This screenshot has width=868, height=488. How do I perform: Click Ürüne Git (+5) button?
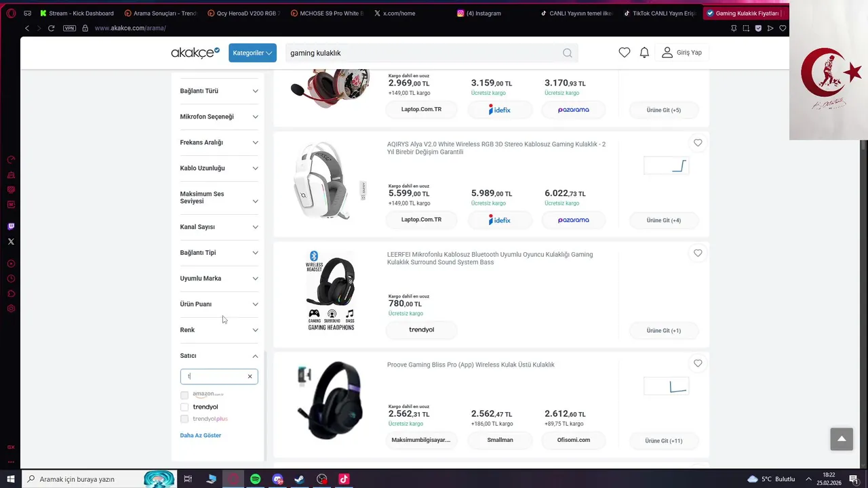(664, 110)
